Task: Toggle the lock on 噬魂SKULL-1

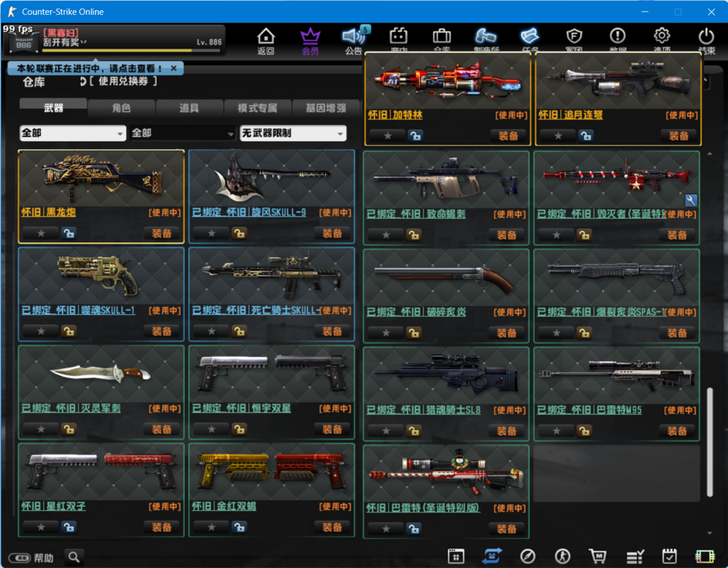Action: tap(69, 332)
